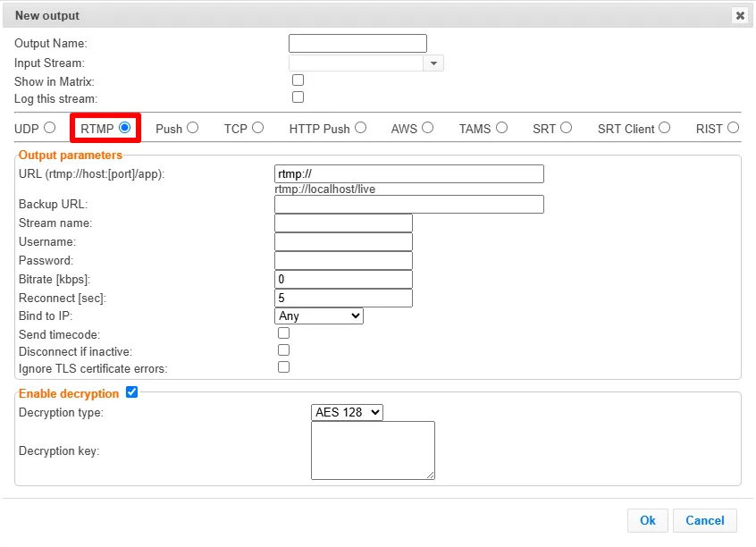This screenshot has width=756, height=547.
Task: Uncheck the Enable decryption checkbox
Action: coord(131,392)
